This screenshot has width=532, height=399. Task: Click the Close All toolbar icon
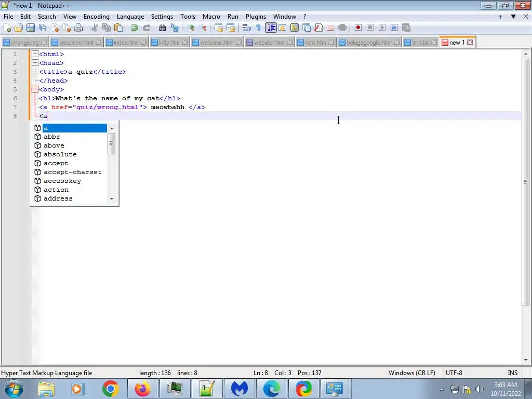point(66,28)
